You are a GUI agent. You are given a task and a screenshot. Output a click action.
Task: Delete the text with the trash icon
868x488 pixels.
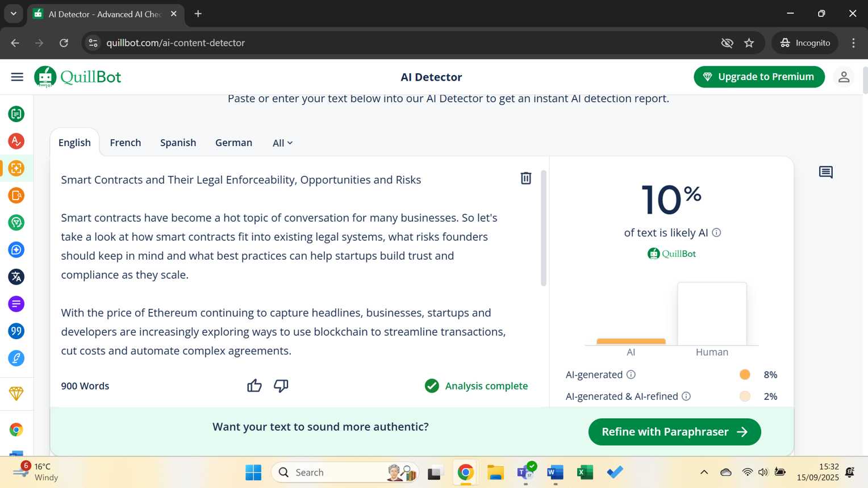click(x=525, y=178)
